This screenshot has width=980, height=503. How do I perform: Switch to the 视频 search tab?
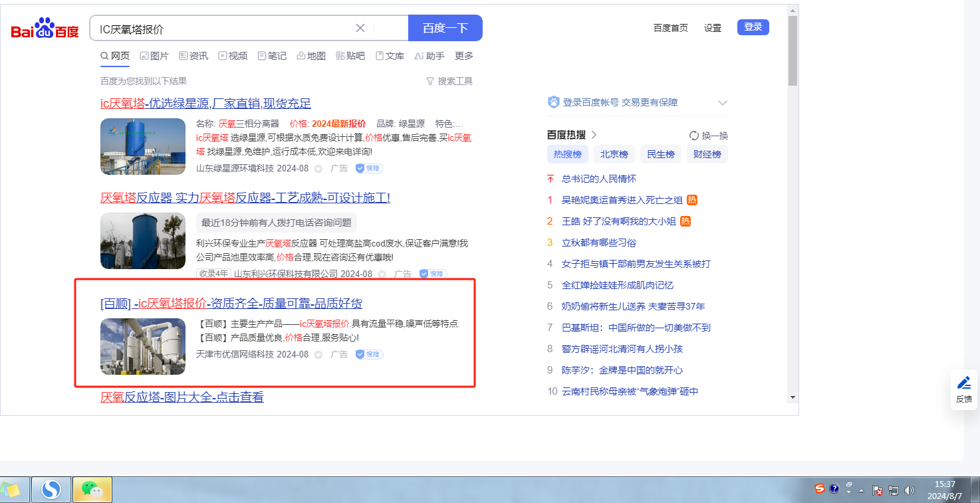point(233,56)
